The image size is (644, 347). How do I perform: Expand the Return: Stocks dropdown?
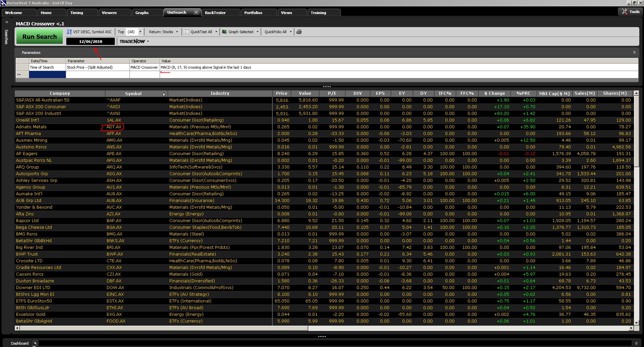pyautogui.click(x=163, y=32)
